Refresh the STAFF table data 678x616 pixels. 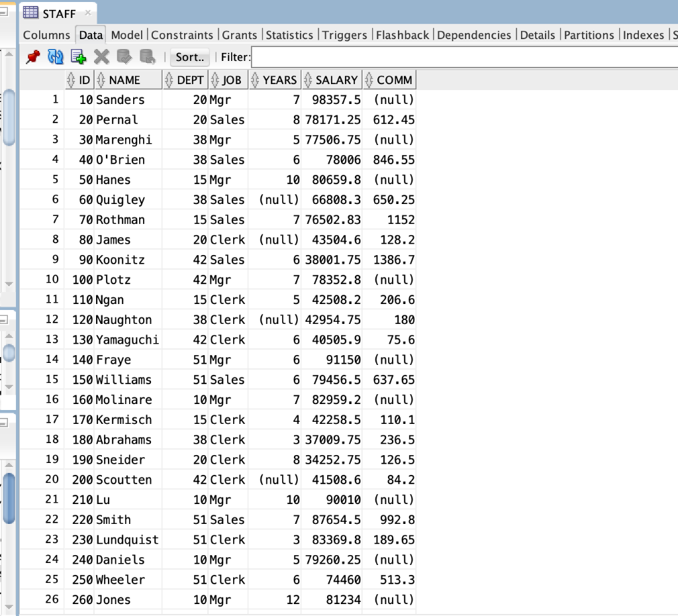tap(56, 57)
